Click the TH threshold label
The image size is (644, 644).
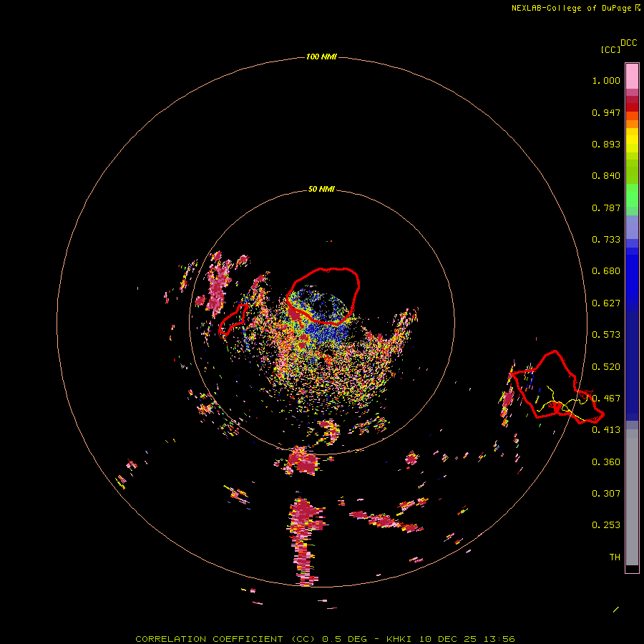[x=615, y=557]
